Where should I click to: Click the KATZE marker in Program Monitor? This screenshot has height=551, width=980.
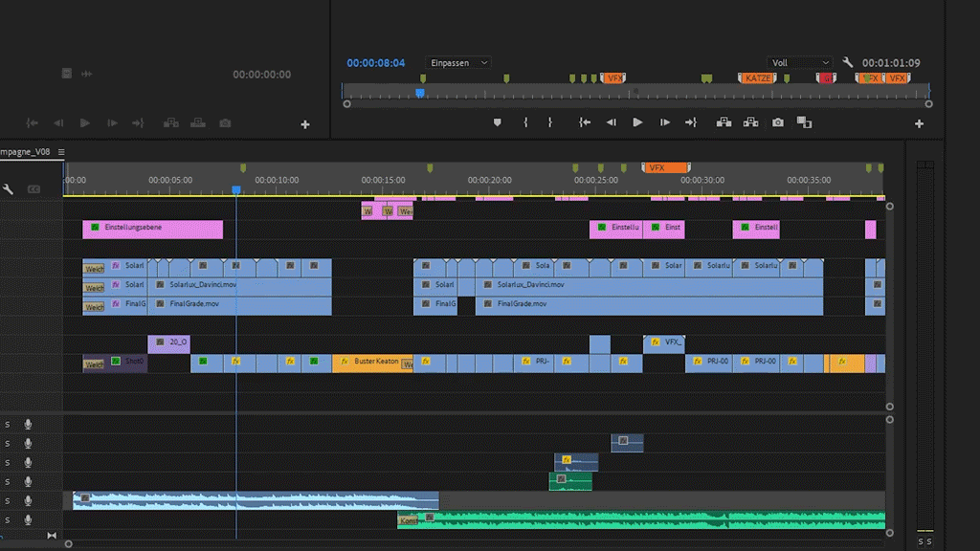(758, 78)
